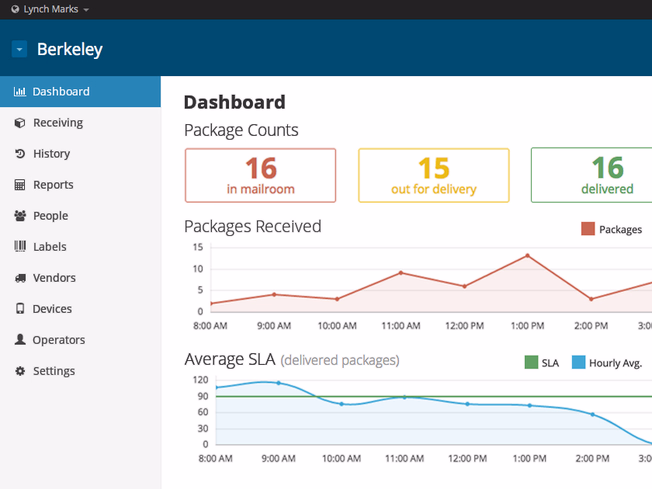
Task: Click the Devices phone icon
Action: 20,309
